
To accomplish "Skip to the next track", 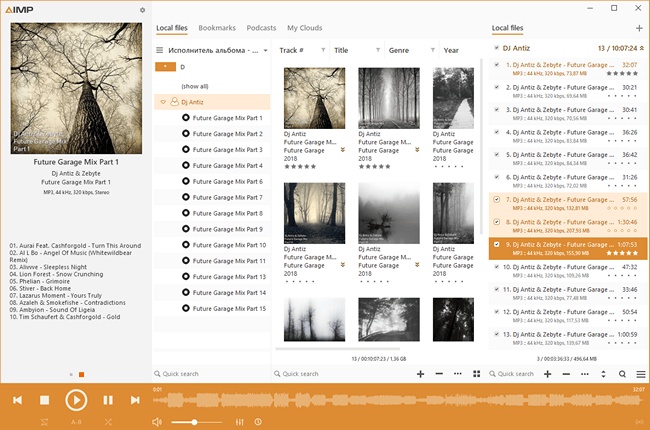I will [x=136, y=400].
